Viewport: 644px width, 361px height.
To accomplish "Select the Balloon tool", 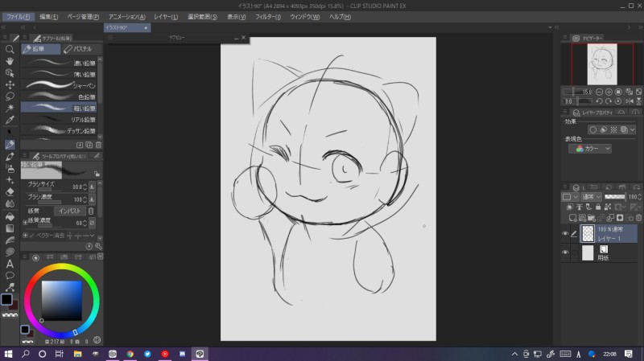I will pos(10,275).
